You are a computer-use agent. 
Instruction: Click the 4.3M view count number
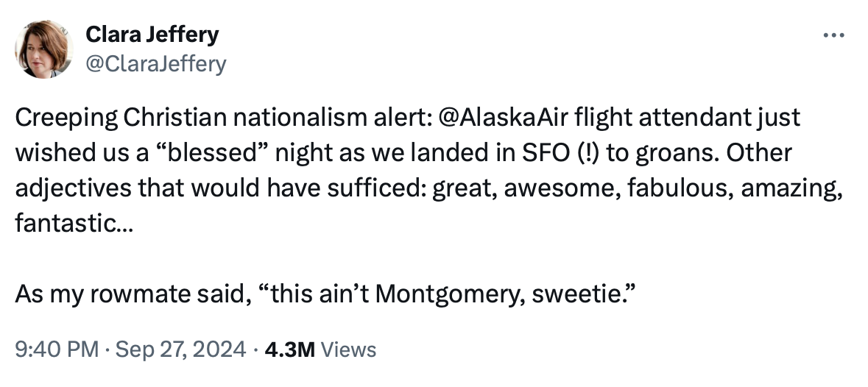pos(289,349)
